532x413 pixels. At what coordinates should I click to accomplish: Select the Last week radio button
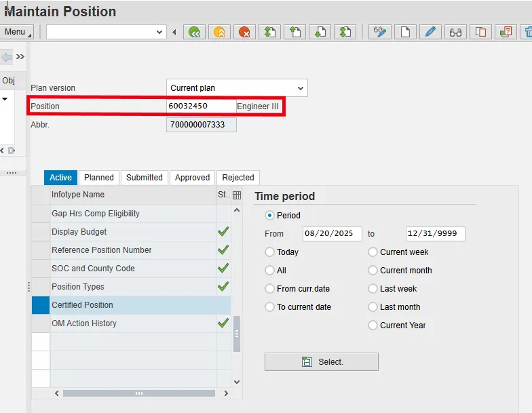point(373,289)
